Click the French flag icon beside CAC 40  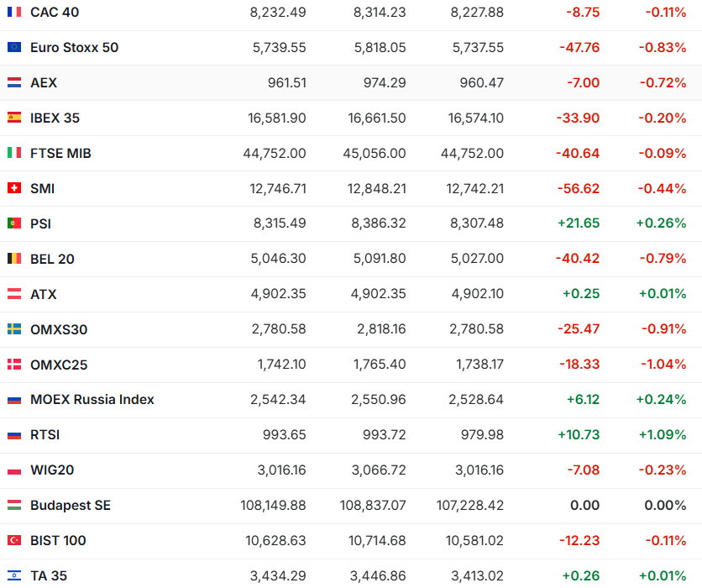pos(14,12)
